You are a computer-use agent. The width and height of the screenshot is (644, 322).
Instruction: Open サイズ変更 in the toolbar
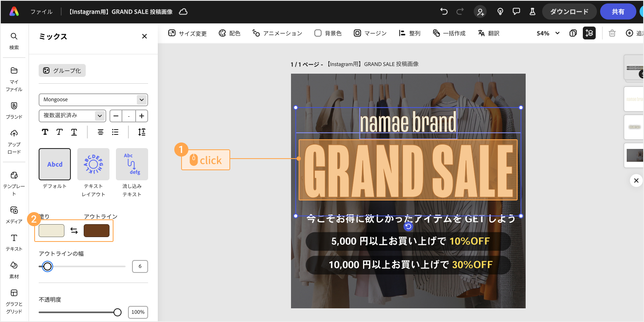[x=188, y=33]
